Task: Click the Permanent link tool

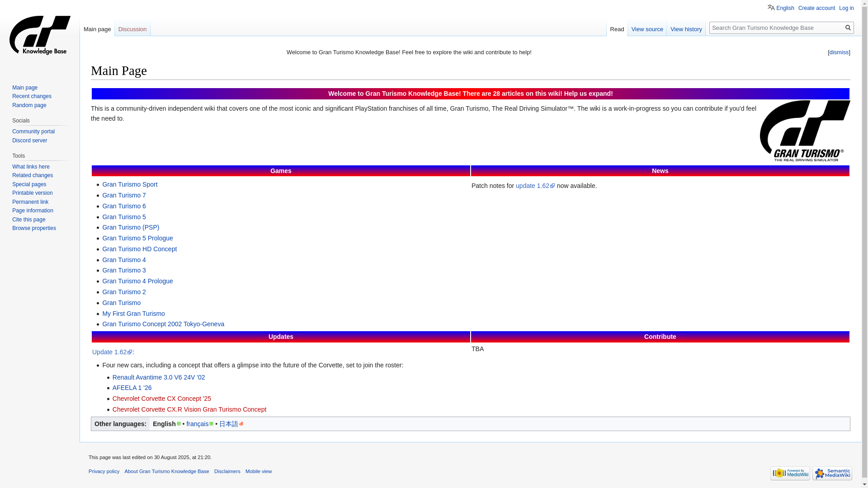Action: tap(30, 202)
